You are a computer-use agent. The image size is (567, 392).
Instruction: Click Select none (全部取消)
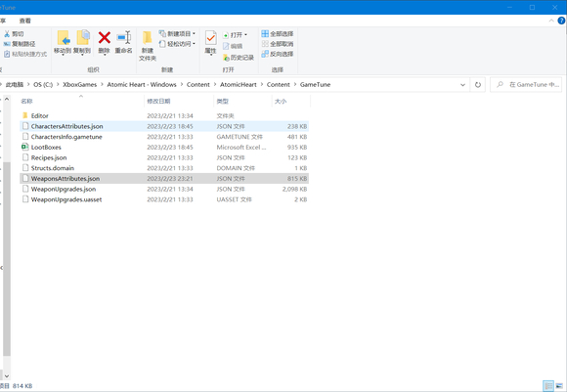pyautogui.click(x=278, y=44)
